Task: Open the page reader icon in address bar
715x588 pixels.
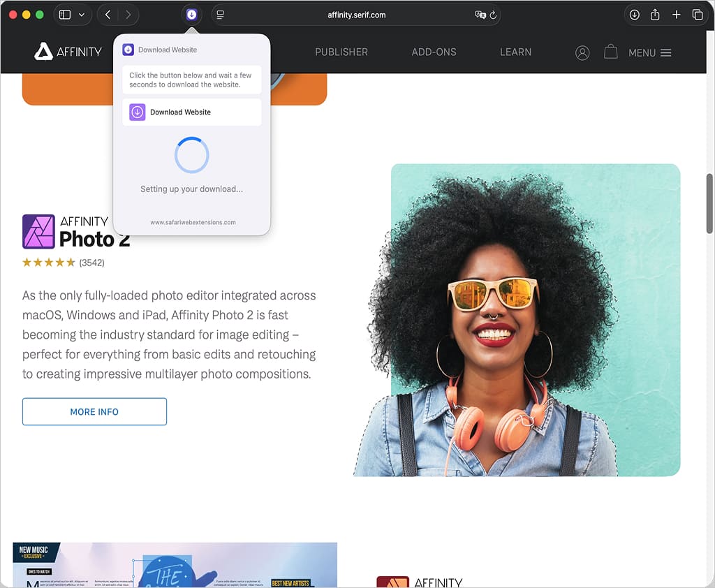Action: (x=221, y=15)
